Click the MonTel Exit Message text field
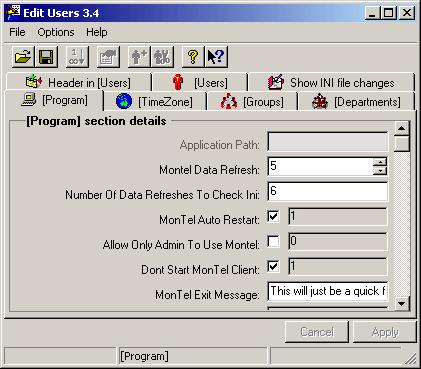 click(328, 291)
